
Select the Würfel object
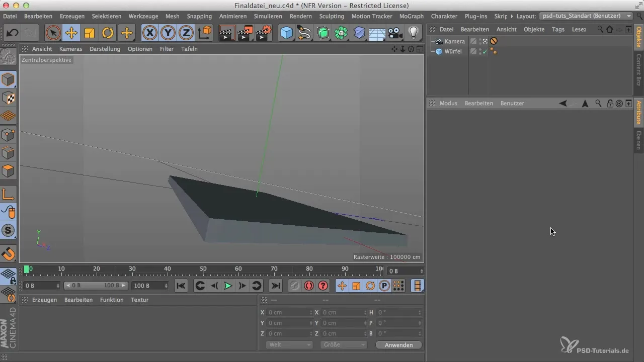(453, 51)
